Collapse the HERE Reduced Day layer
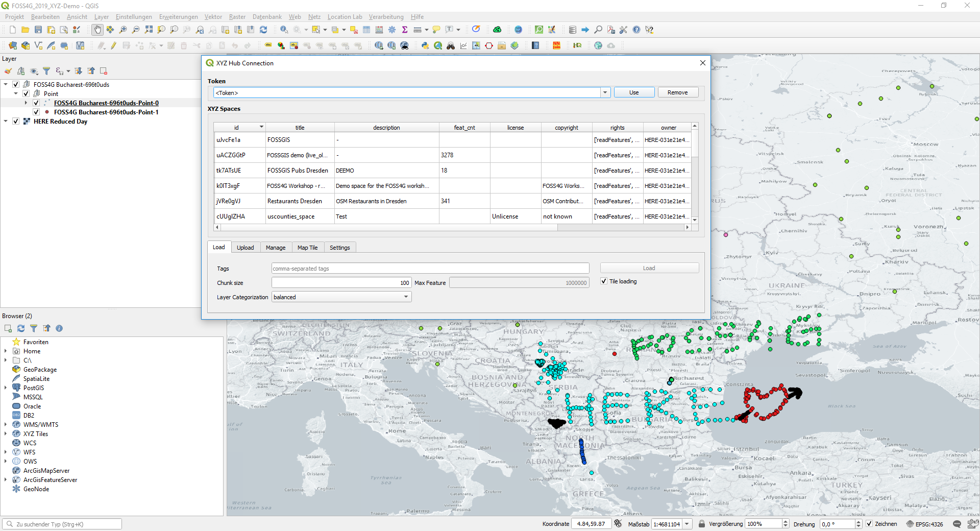The height and width of the screenshot is (531, 980). point(6,121)
